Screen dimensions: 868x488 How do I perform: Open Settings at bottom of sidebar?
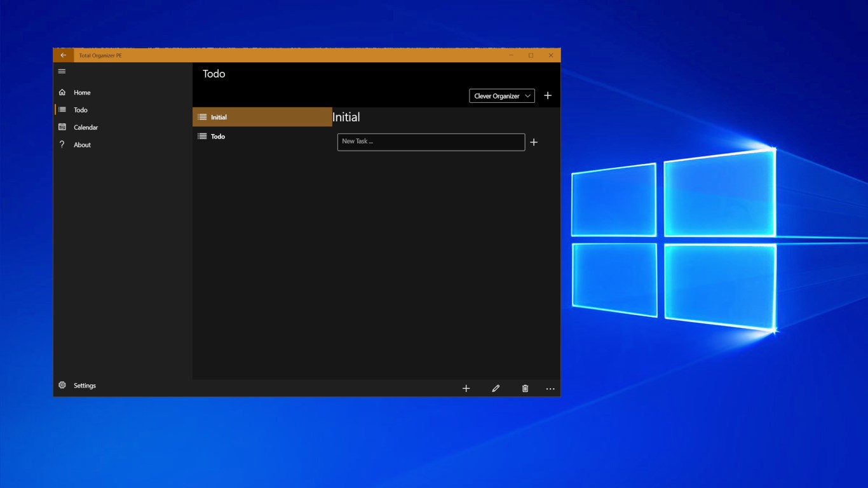pyautogui.click(x=123, y=386)
